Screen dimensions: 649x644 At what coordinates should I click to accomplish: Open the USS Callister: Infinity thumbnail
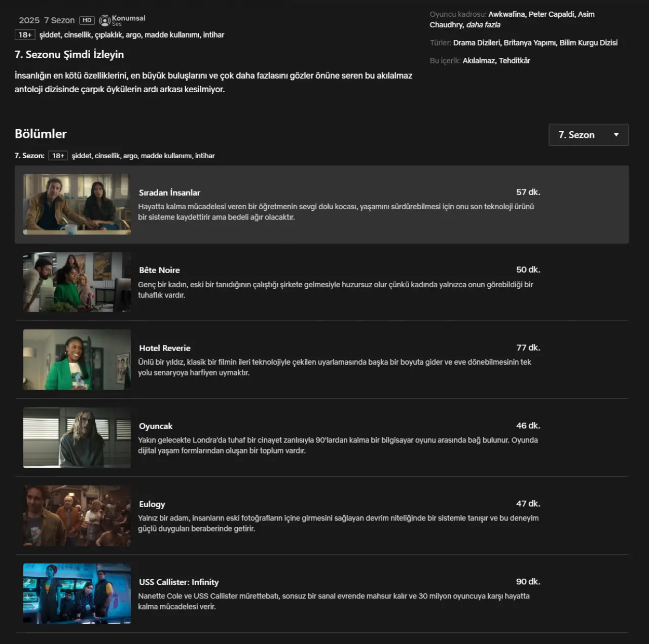77,594
